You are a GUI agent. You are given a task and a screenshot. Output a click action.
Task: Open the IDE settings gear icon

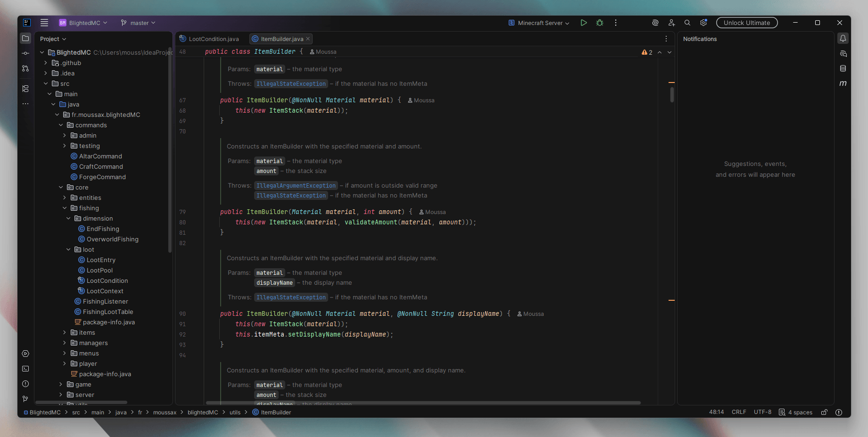click(x=703, y=23)
